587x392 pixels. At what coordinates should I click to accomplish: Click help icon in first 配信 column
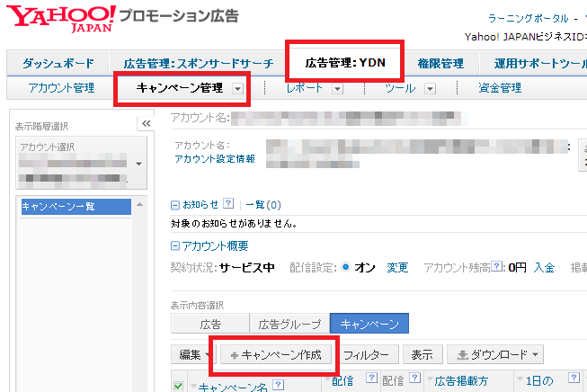tap(371, 378)
